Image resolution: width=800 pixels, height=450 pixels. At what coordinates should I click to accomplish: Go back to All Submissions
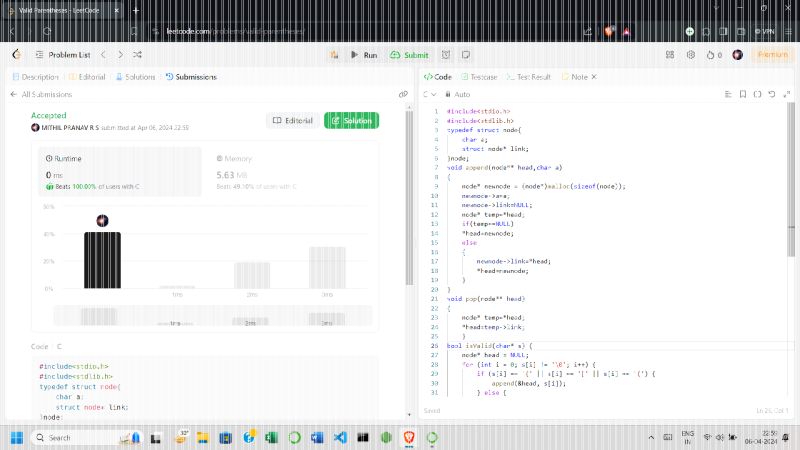click(x=41, y=94)
